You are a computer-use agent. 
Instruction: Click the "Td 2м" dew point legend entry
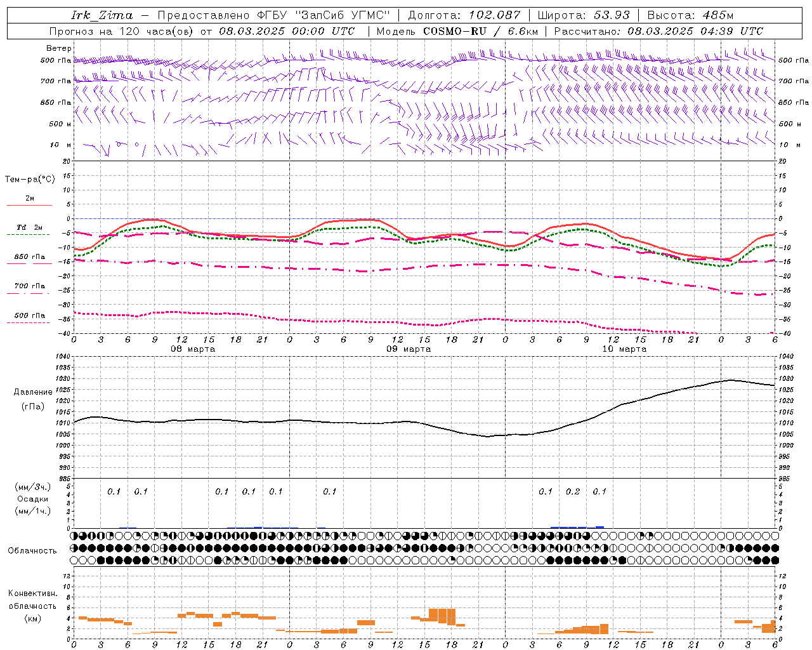[30, 227]
